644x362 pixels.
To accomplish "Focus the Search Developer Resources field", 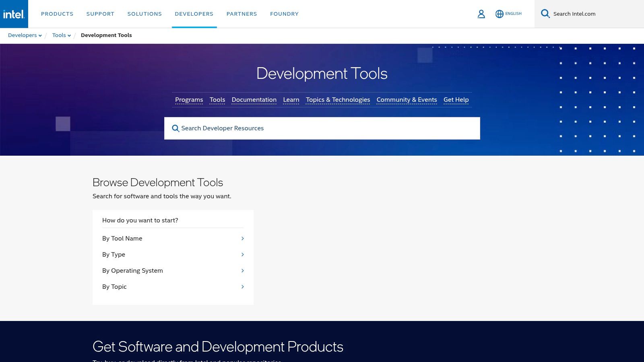I will [322, 128].
